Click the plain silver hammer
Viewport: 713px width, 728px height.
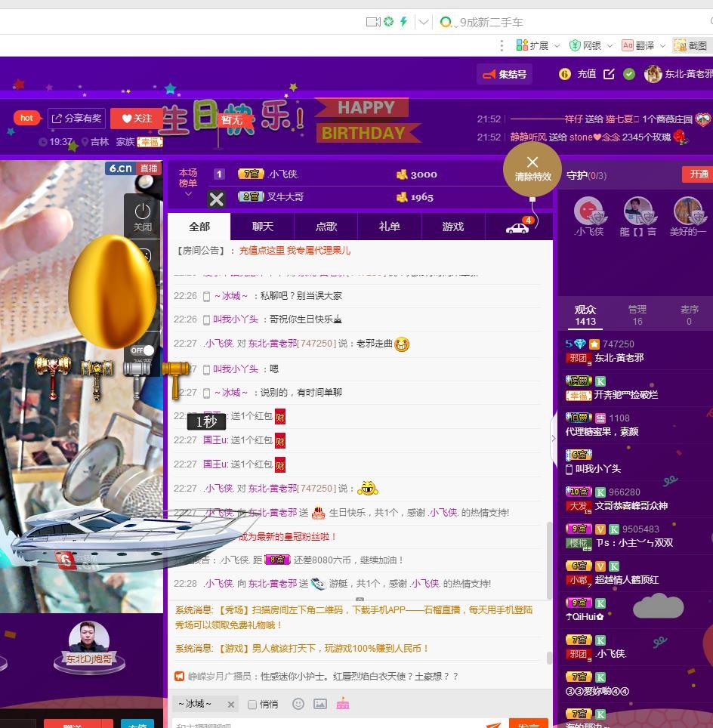[137, 379]
